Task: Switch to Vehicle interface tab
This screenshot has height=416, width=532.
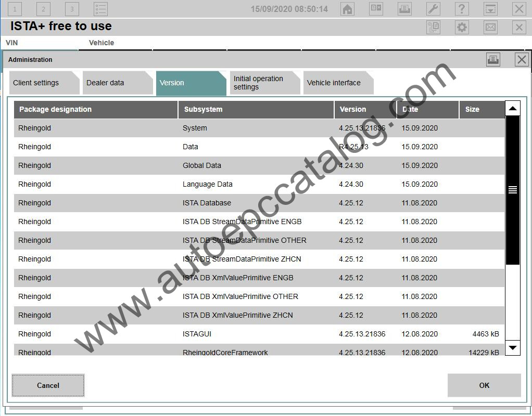Action: tap(338, 83)
